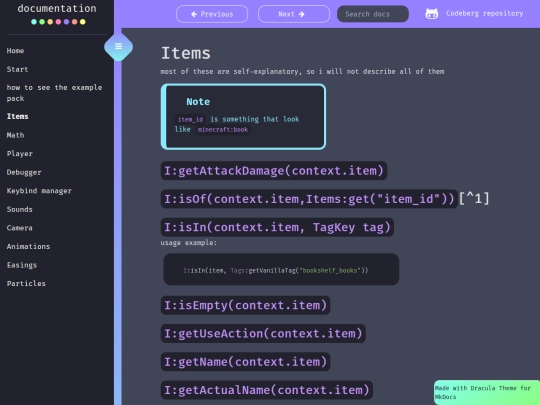The width and height of the screenshot is (540, 405).
Task: Open the Animations sidebar entry
Action: (28, 247)
